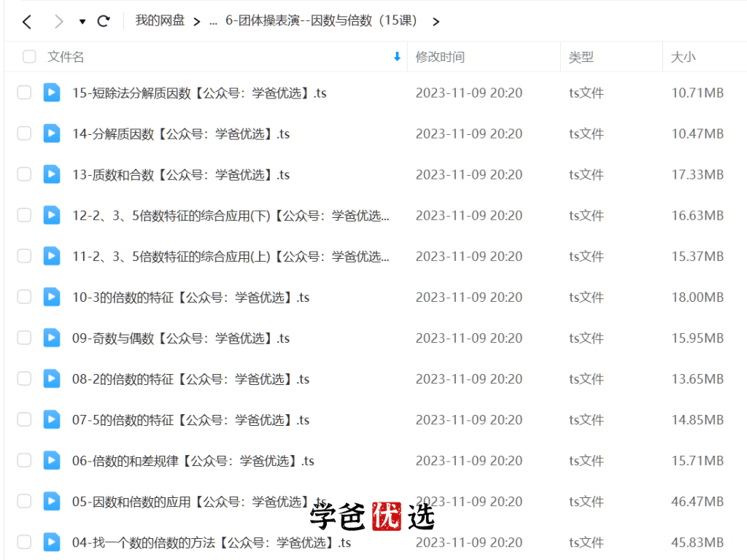This screenshot has height=560, width=747.
Task: Check the box for 15-短除法分解质因数
Action: pos(24,93)
